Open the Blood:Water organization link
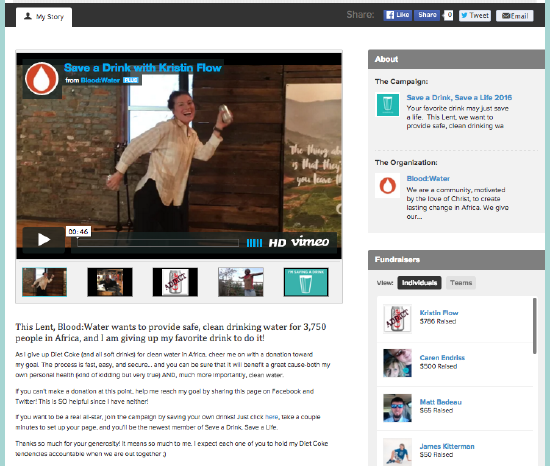Image resolution: width=550 pixels, height=466 pixels. [428, 178]
